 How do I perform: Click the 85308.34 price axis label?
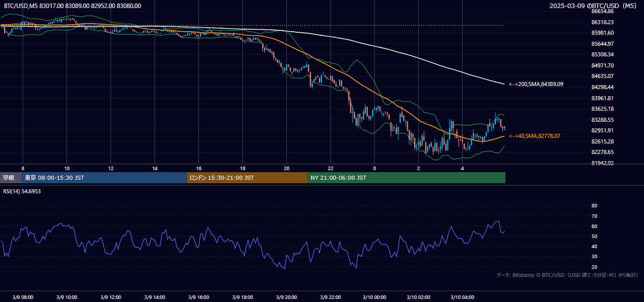point(603,54)
